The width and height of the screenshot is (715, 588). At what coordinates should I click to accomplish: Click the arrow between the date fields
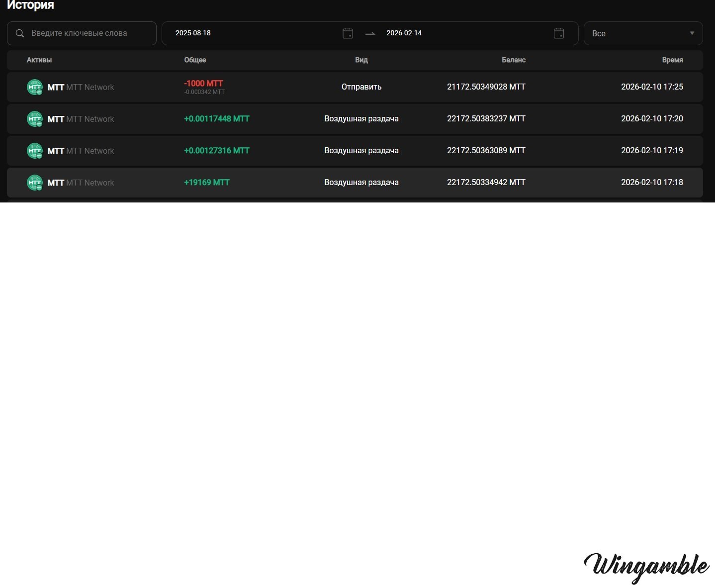coord(370,33)
